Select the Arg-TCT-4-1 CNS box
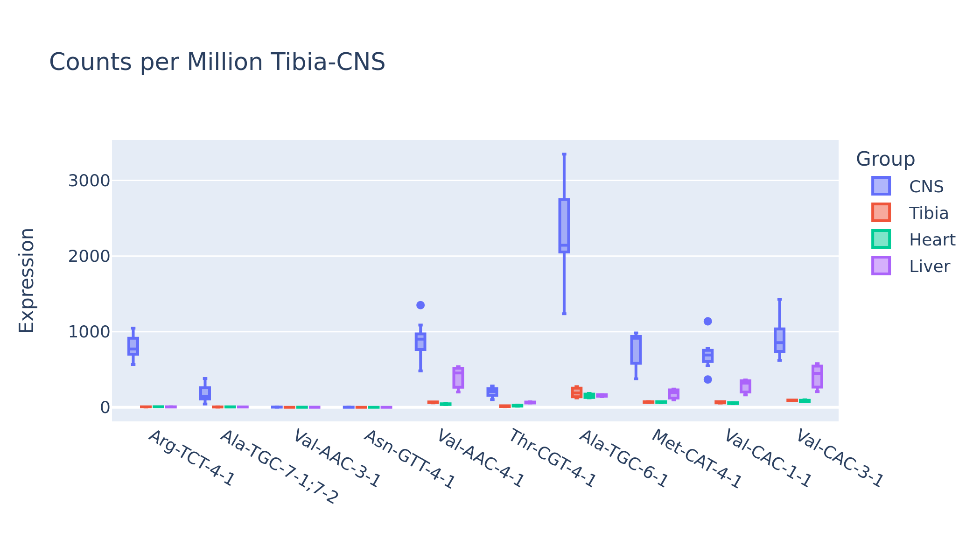The height and width of the screenshot is (560, 980). click(x=133, y=346)
